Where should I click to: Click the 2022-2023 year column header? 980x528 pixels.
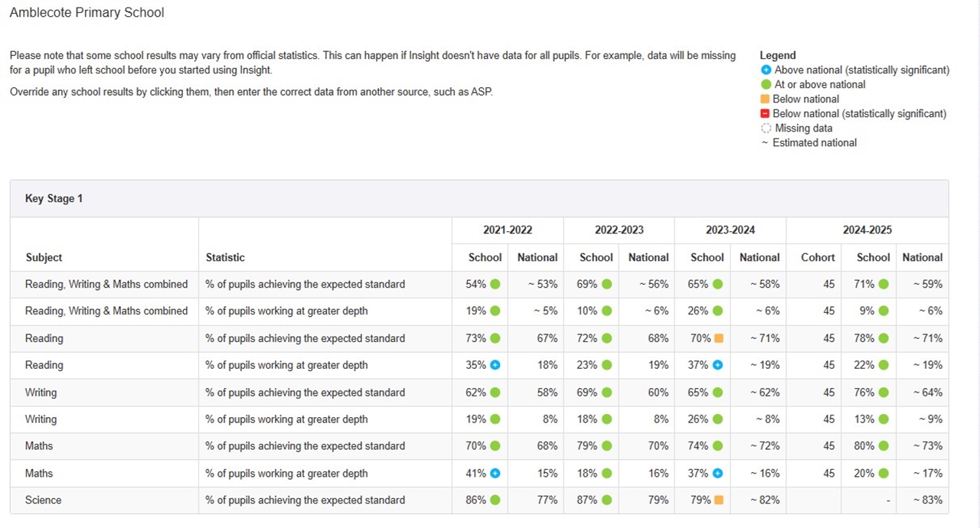(619, 230)
